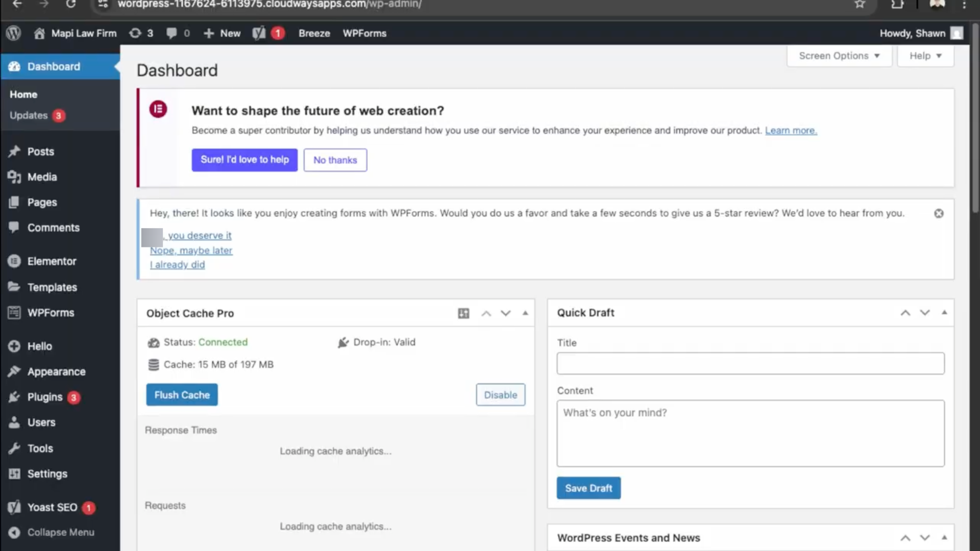
Task: Open the Yoast SEO admin bar icon
Action: click(259, 33)
